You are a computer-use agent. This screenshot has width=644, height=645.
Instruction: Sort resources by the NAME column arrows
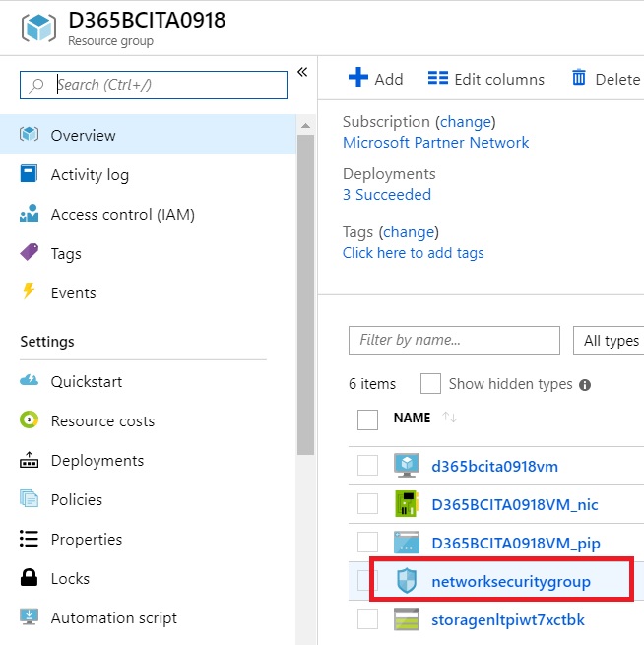point(450,418)
